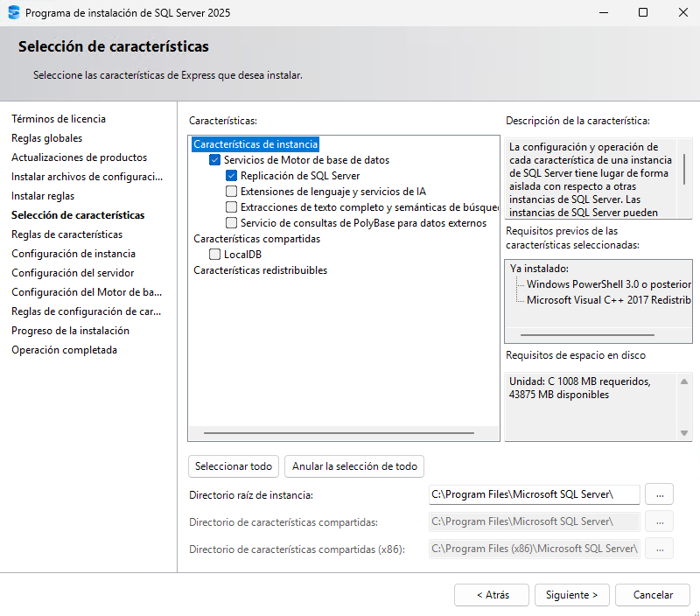Screen dimensions: 700x616
Task: Click Instalar archivos de configuraci... step
Action: [x=87, y=177]
